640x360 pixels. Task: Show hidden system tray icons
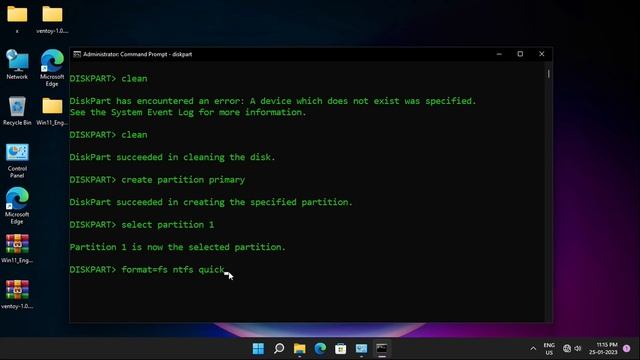click(533, 349)
